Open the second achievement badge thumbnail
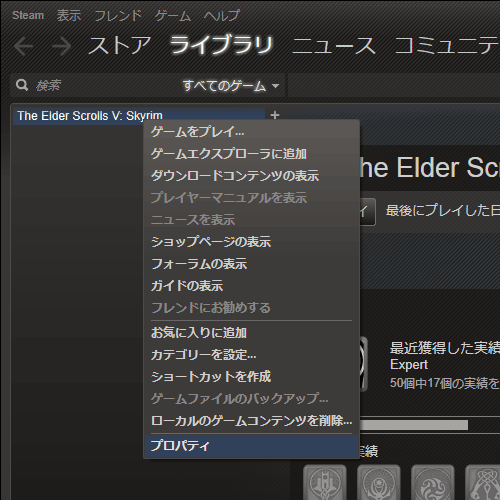The image size is (500, 500). [378, 482]
